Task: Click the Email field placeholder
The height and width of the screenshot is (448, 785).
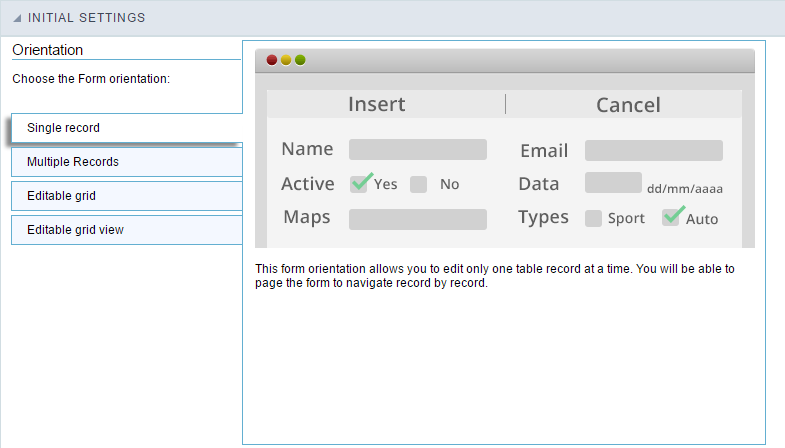Action: [x=653, y=151]
